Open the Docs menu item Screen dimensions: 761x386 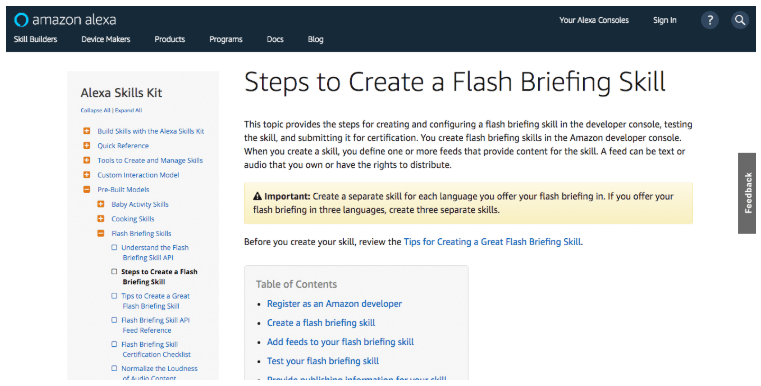tap(275, 39)
